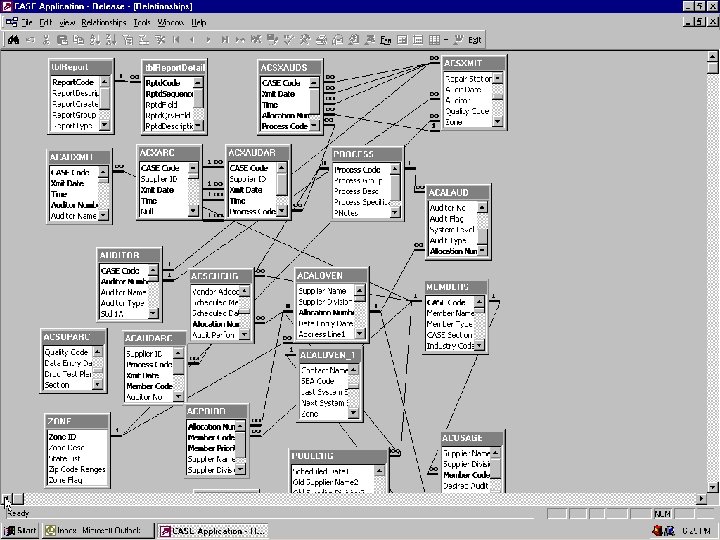720x540 pixels.
Task: Open the Window menu
Action: pyautogui.click(x=171, y=22)
